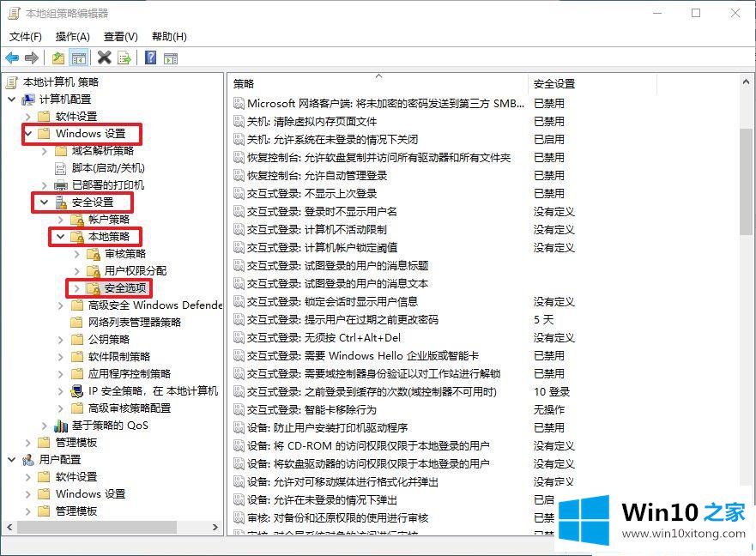Viewport: 756px width, 556px height.
Task: Select 安全选项 in the tree
Action: pos(125,288)
